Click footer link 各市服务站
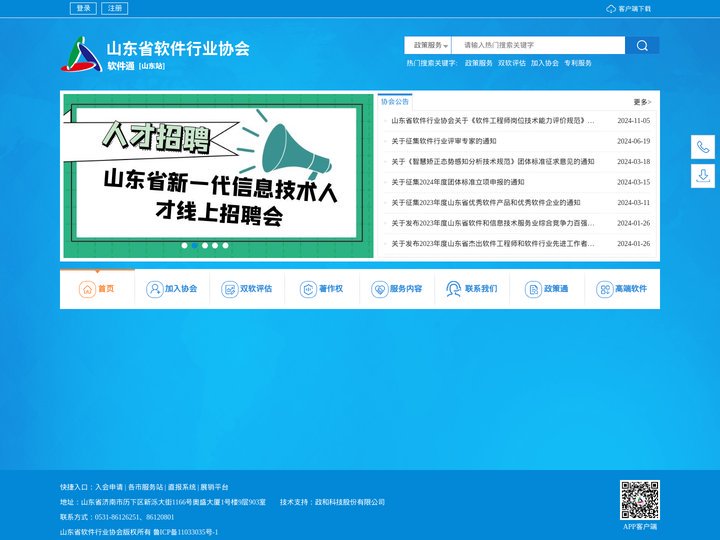The width and height of the screenshot is (720, 540). coord(146,487)
